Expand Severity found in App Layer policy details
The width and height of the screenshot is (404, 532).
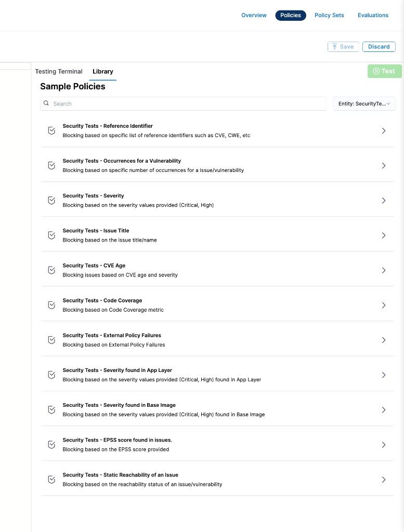point(384,375)
